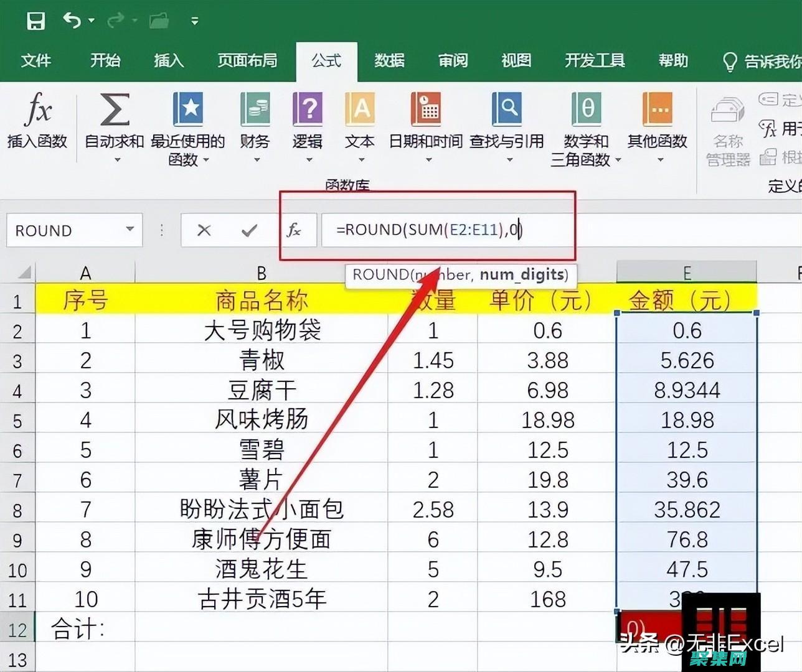The width and height of the screenshot is (802, 672).
Task: Open the Name Box dropdown showing ROUND
Action: click(x=129, y=230)
